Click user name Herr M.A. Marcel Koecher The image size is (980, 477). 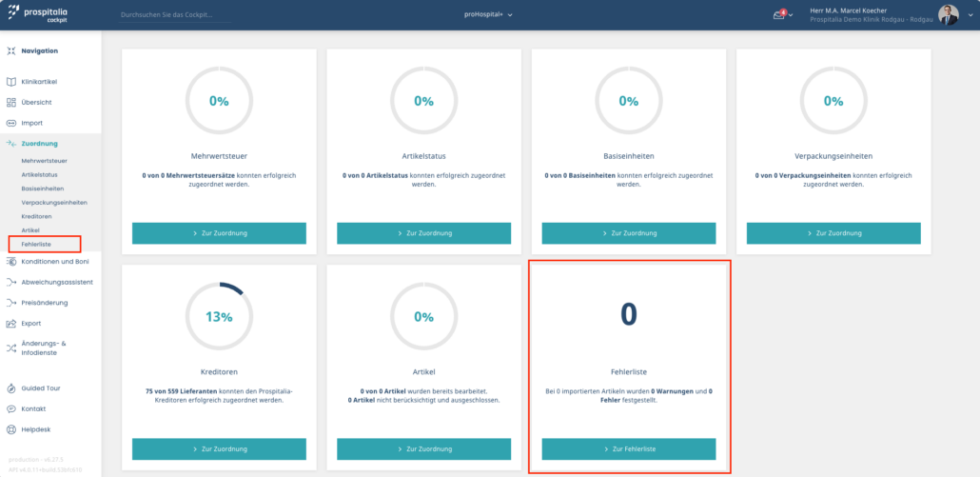(848, 10)
